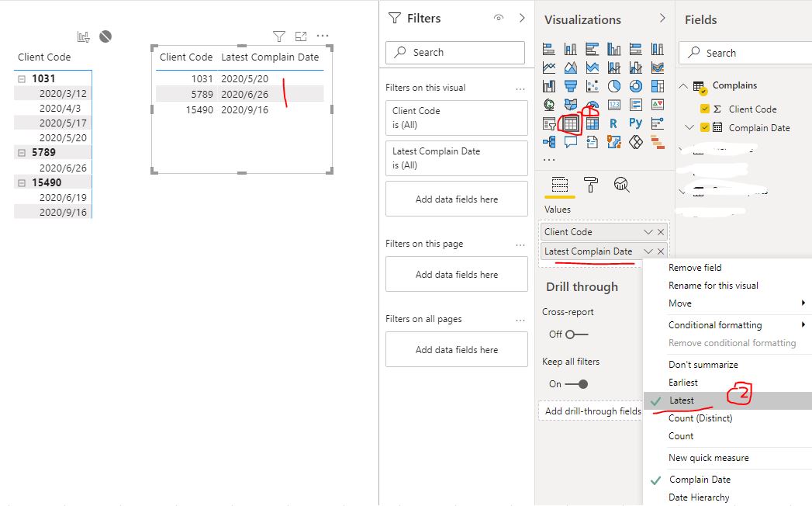
Task: Select the decomposition tree visual
Action: [x=549, y=141]
